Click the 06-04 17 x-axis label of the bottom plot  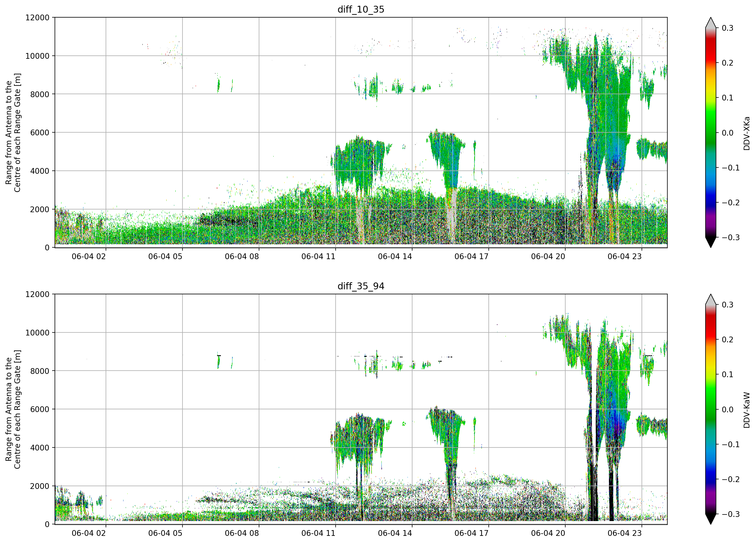(471, 533)
